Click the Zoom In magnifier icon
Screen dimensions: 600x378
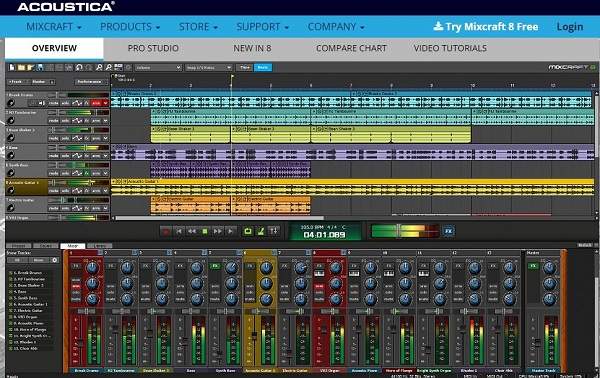click(99, 67)
